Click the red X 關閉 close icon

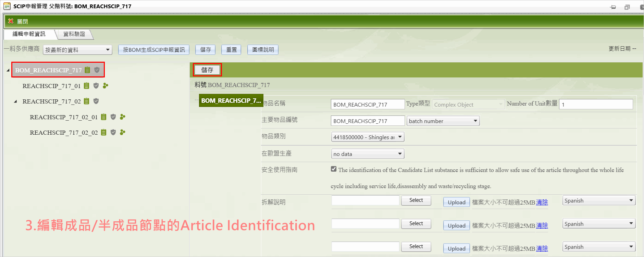click(11, 21)
